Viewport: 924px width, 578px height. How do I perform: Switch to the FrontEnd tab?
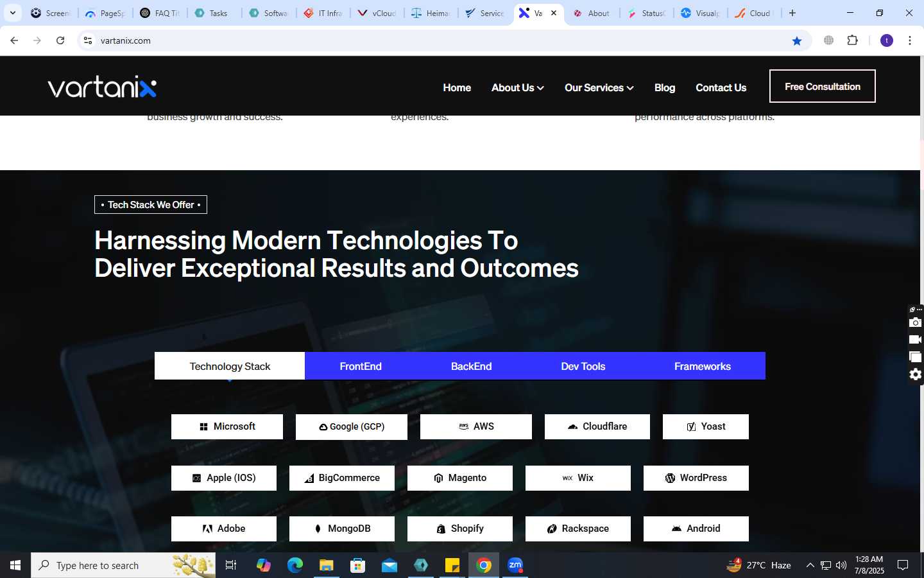[x=361, y=366]
